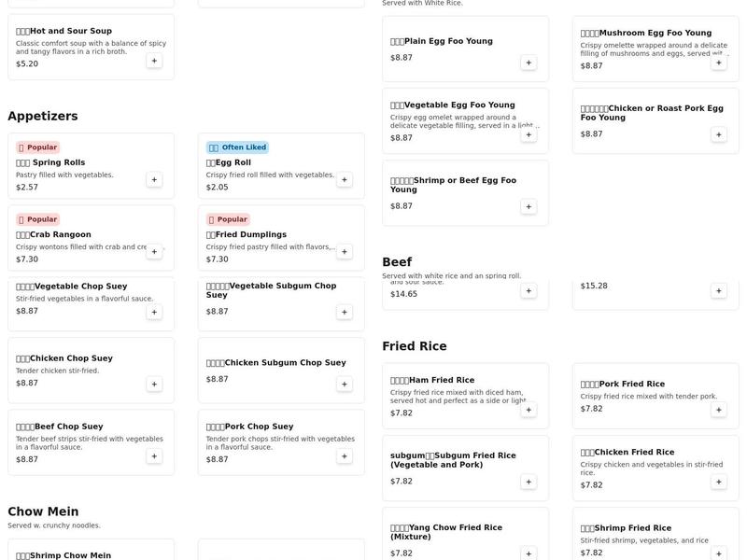This screenshot has width=747, height=560.
Task: Add Chicken or Roast Pork Egg Foo Young
Action: coord(719,134)
